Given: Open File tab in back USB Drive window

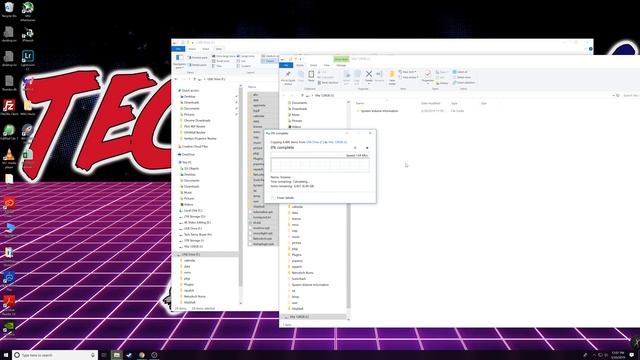Looking at the screenshot, I should point(178,49).
